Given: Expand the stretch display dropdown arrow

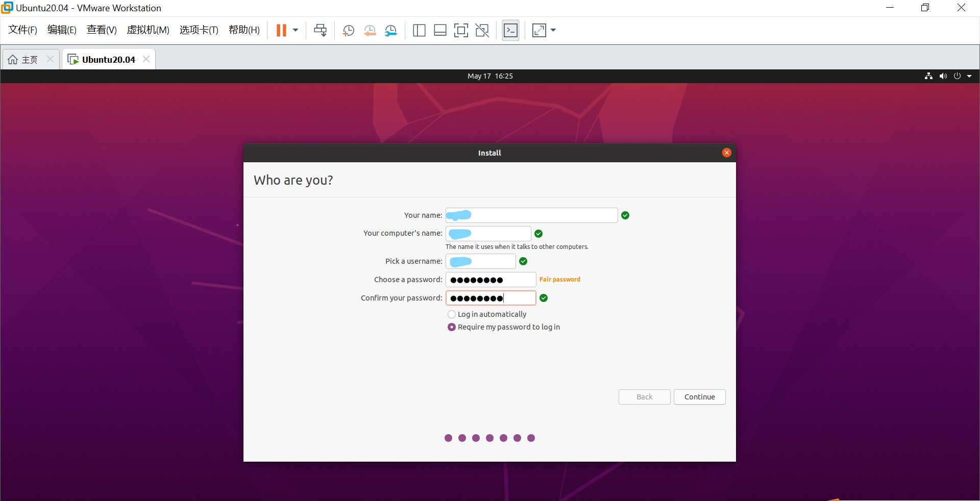Looking at the screenshot, I should coord(553,30).
